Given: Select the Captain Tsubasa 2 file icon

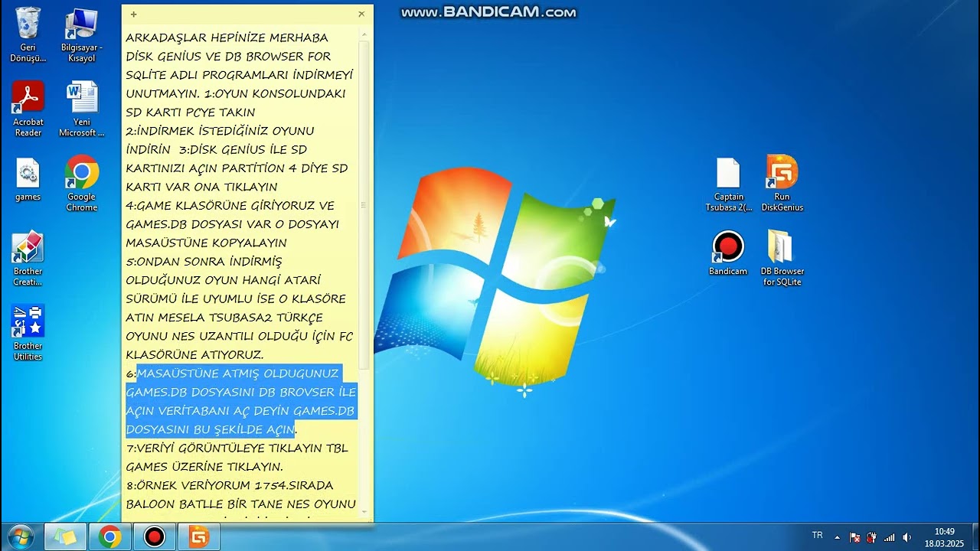Looking at the screenshot, I should 728,184.
